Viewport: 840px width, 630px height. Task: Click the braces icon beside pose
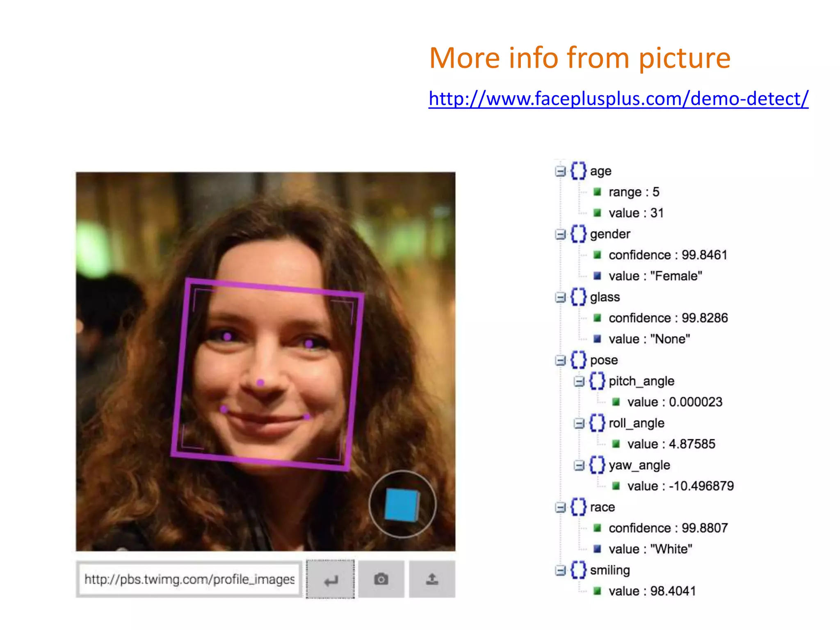578,360
